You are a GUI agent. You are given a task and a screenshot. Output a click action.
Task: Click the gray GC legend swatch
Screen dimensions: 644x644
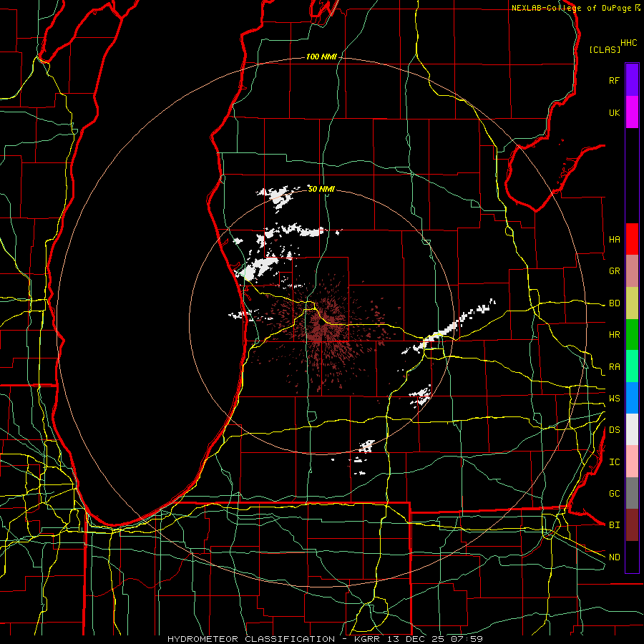(x=632, y=493)
